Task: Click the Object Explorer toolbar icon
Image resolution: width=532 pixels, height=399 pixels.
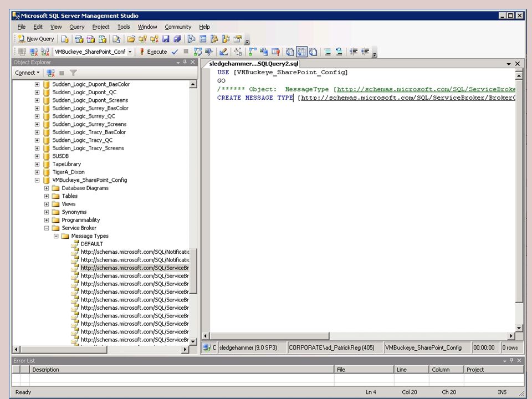Action: click(214, 39)
